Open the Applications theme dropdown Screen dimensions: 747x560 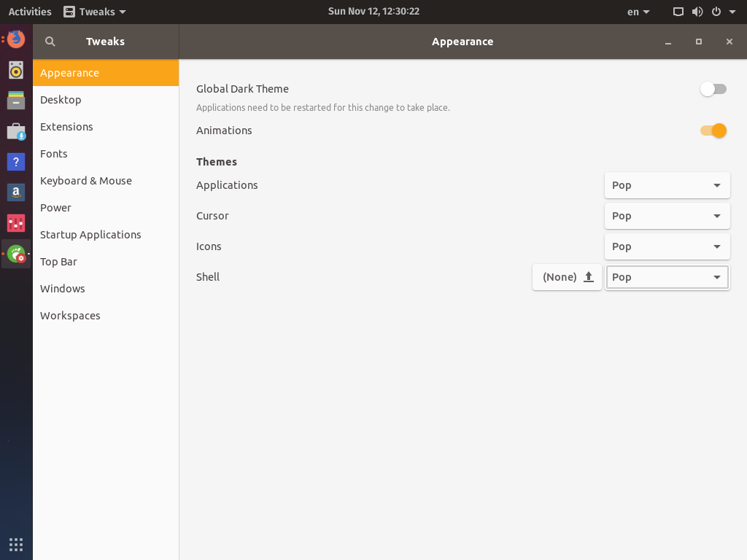(x=667, y=185)
